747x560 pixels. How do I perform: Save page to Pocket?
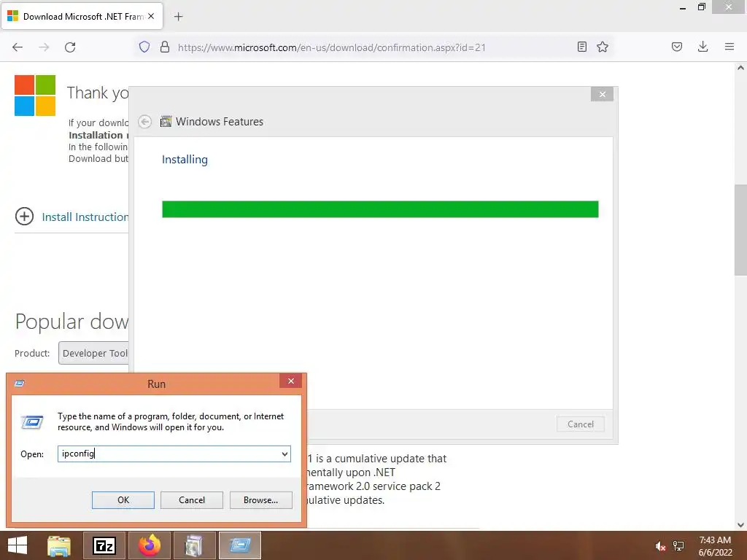click(676, 47)
